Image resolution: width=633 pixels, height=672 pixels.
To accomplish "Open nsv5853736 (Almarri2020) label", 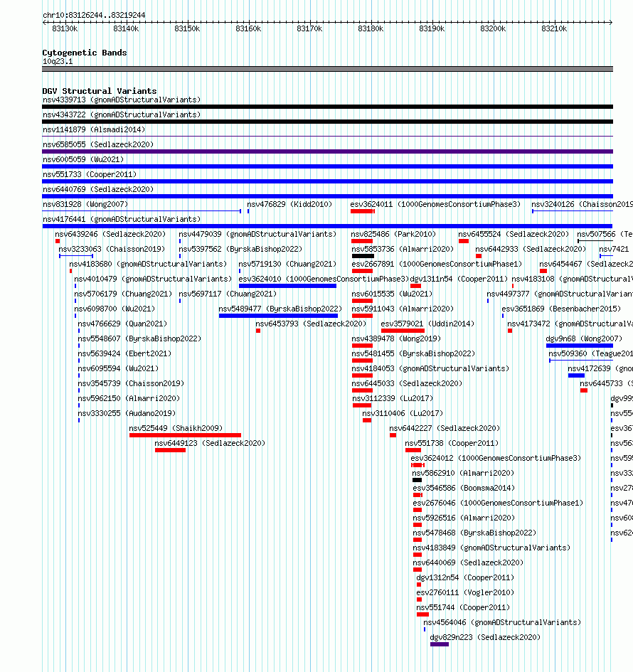I will 403,249.
